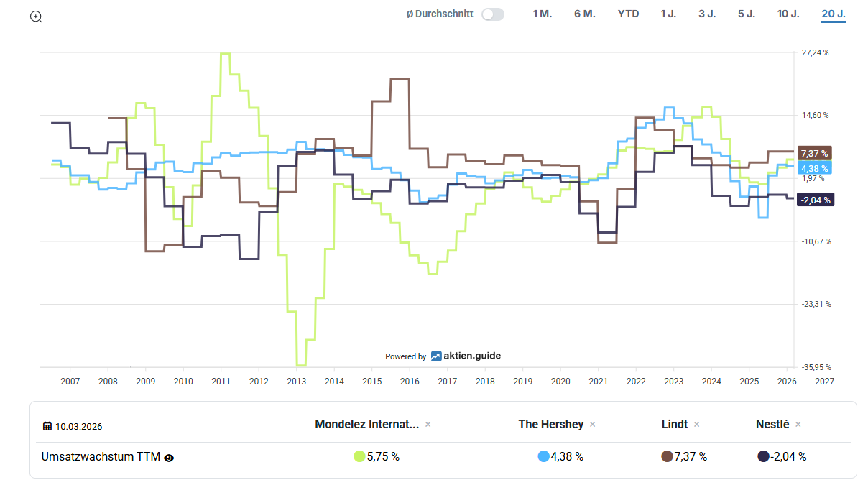Open the aktien.guide link

click(466, 356)
